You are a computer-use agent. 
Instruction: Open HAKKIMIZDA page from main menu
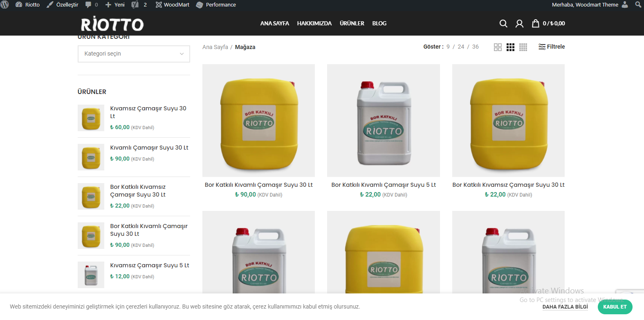pyautogui.click(x=314, y=23)
